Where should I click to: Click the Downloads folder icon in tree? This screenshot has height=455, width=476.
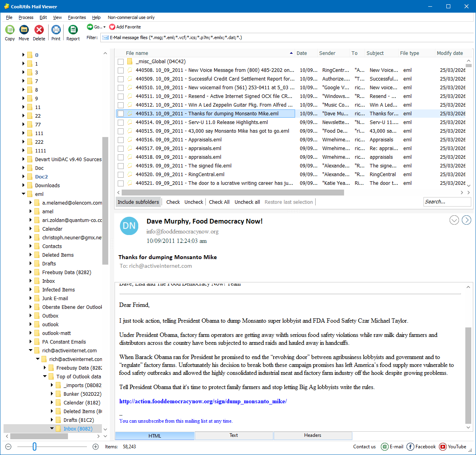pos(30,186)
